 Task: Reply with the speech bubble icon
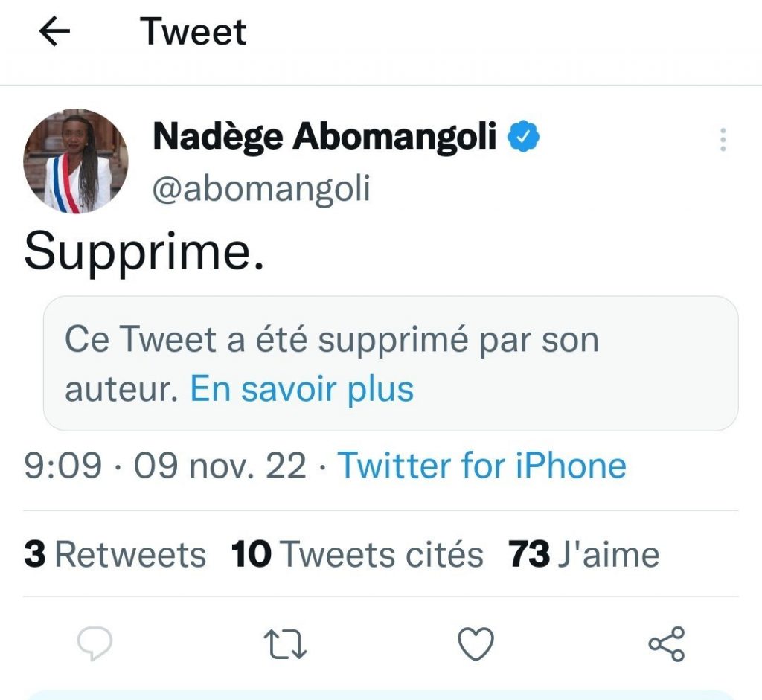95,644
